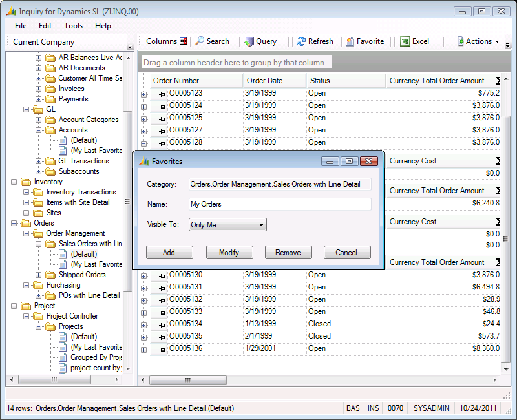Open the Tools menu
The image size is (517, 420).
point(73,26)
